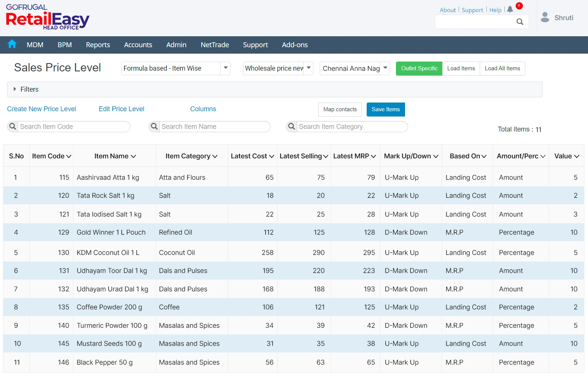Open the Reports menu
The image size is (588, 378).
[x=98, y=45]
